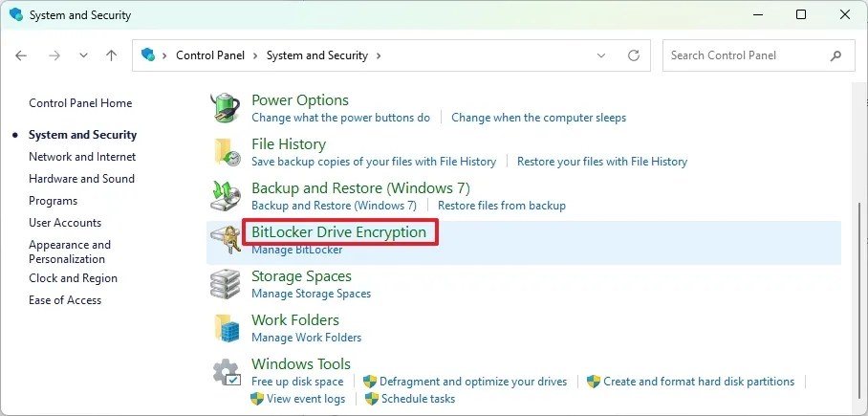Open the Storage Spaces heading
The height and width of the screenshot is (416, 868).
tap(301, 275)
